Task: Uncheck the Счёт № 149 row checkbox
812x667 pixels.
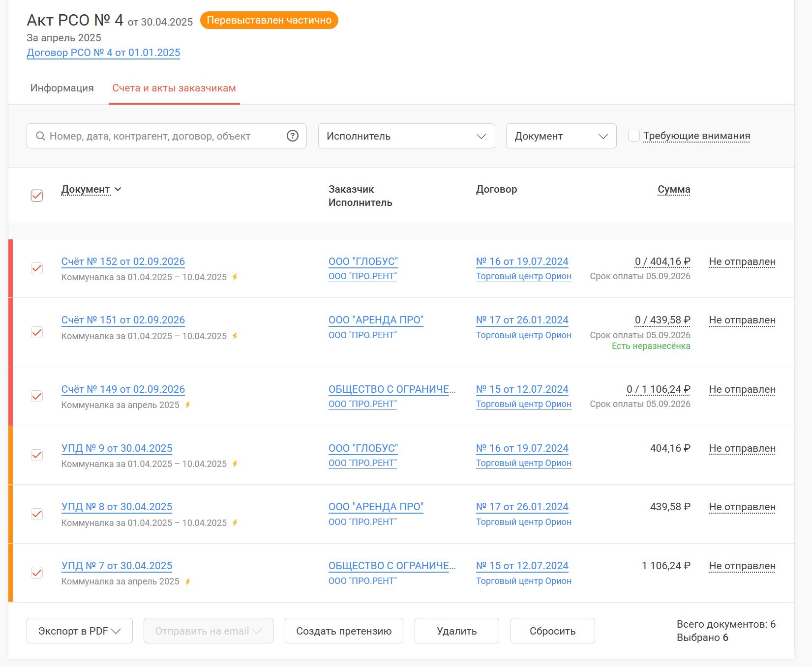Action: tap(37, 396)
